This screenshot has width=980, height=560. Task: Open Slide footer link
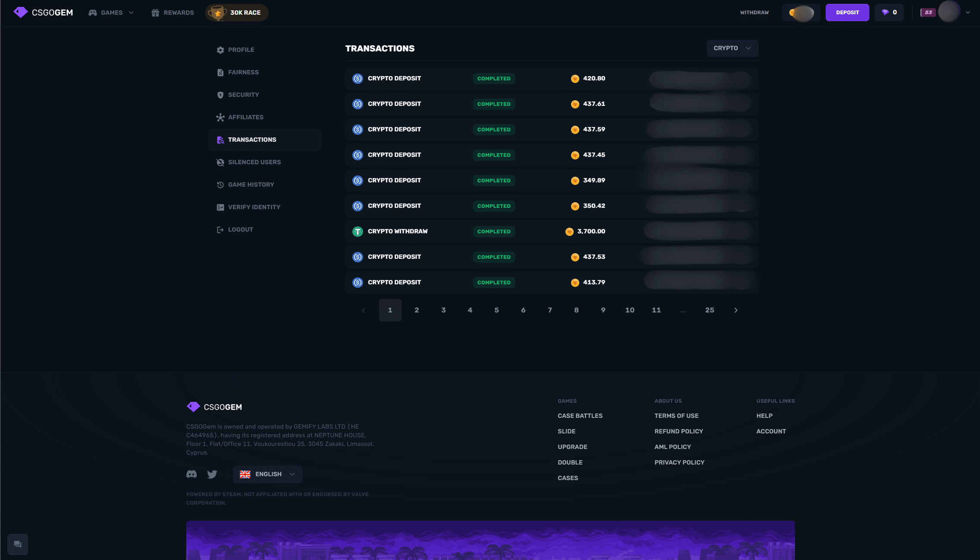566,431
